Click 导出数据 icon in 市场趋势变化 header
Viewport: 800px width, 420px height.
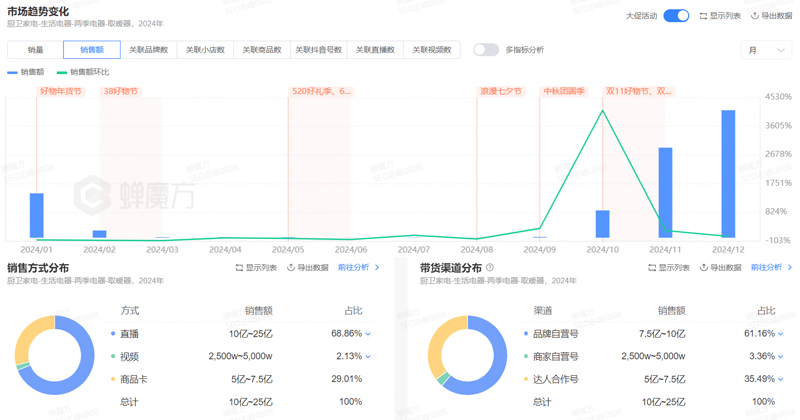coord(754,16)
